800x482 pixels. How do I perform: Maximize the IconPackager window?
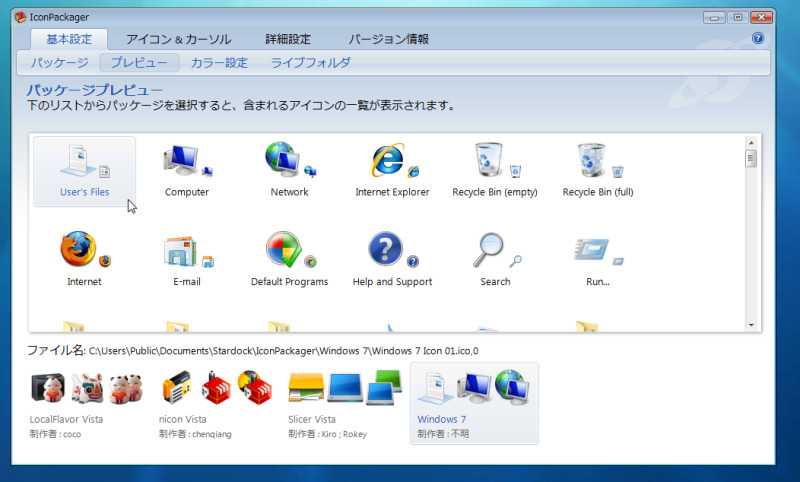[738, 18]
